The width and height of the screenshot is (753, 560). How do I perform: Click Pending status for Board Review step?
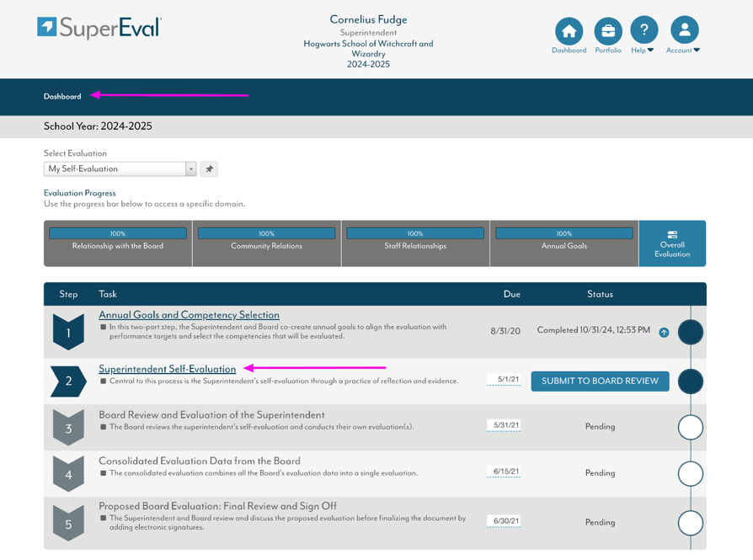click(x=600, y=426)
